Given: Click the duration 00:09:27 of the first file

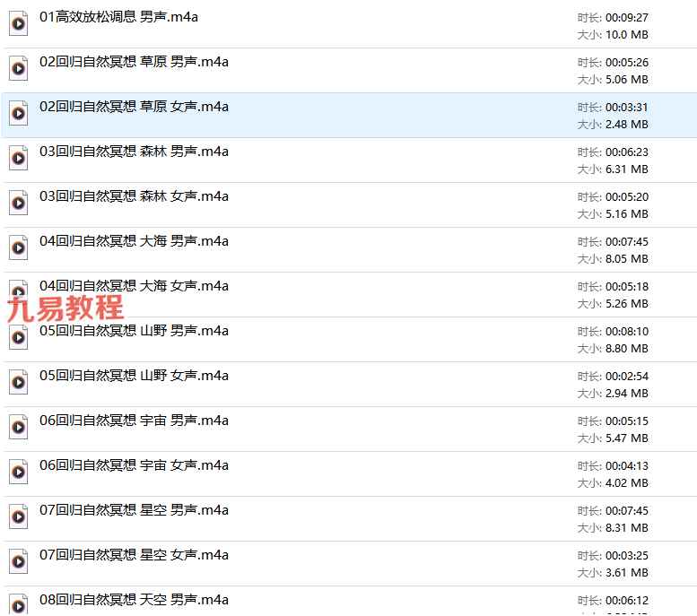Looking at the screenshot, I should point(626,18).
